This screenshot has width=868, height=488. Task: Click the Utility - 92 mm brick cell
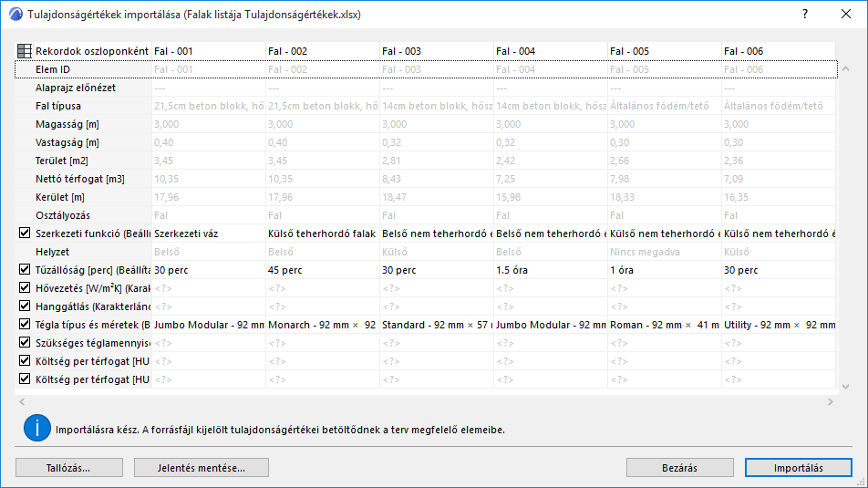click(779, 325)
